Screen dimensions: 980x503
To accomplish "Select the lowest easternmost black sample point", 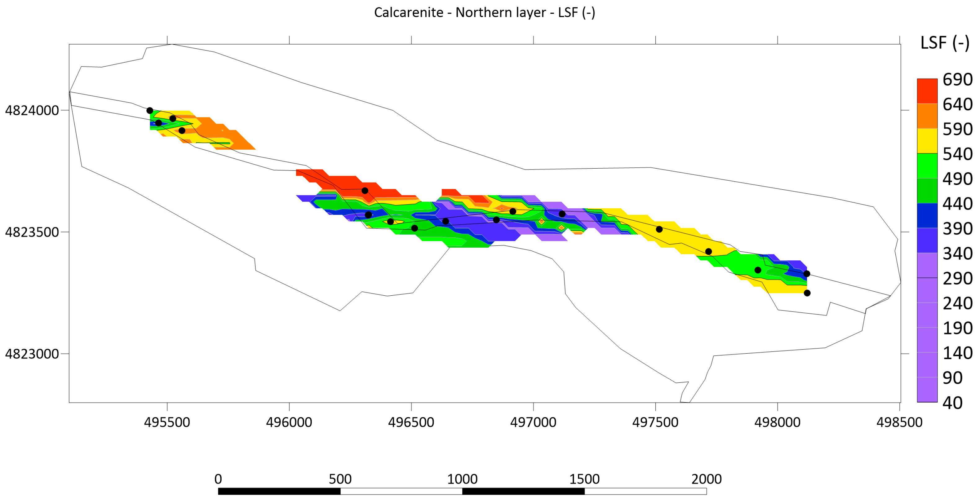I will pyautogui.click(x=807, y=293).
